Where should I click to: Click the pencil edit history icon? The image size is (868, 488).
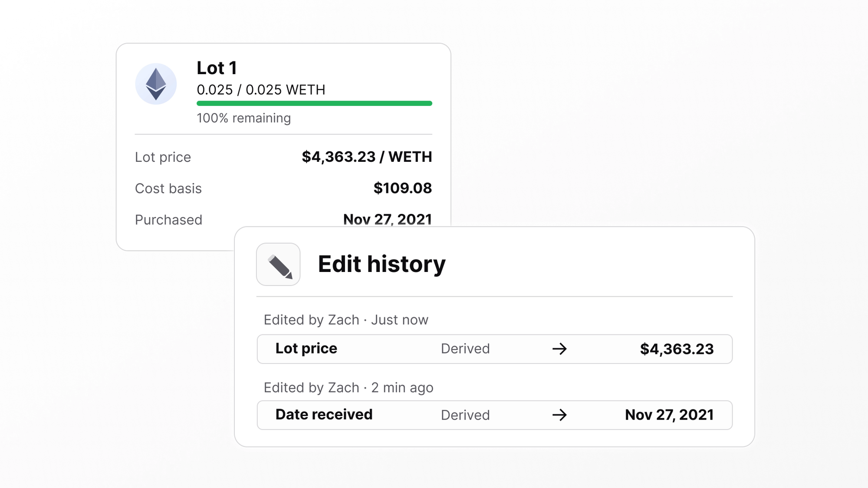click(278, 264)
